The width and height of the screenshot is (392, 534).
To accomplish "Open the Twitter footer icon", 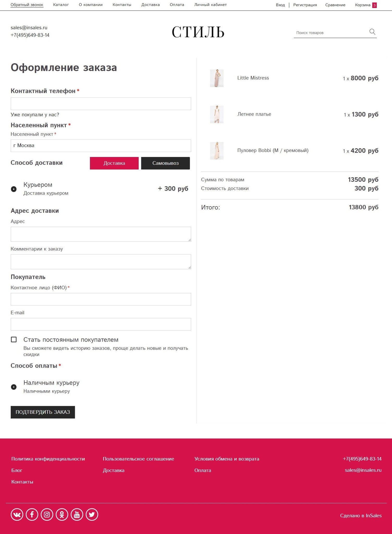I will [92, 514].
